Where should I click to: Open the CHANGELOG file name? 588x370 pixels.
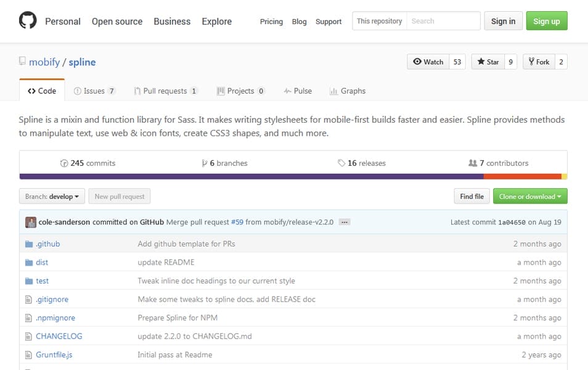pyautogui.click(x=59, y=336)
